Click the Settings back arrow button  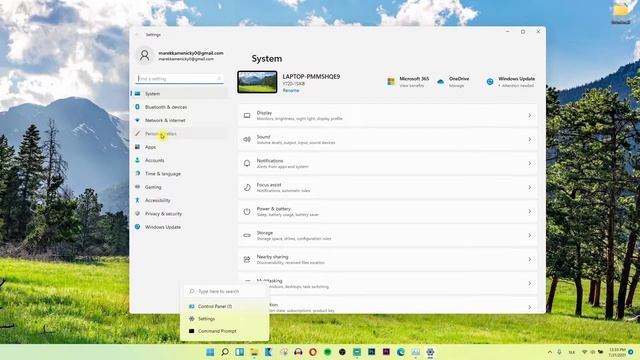tap(137, 35)
